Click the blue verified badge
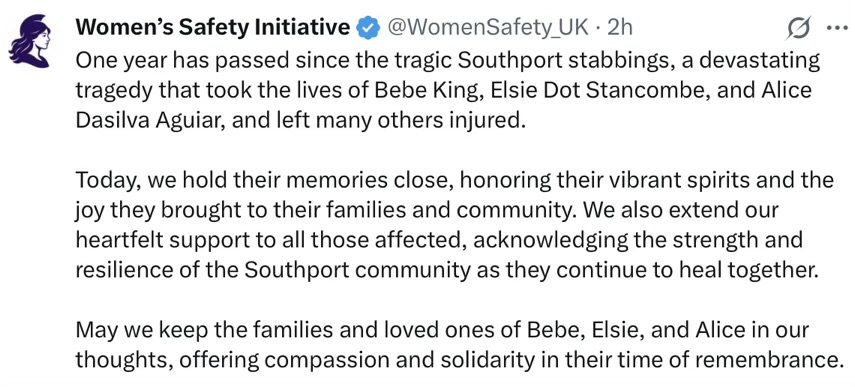The height and width of the screenshot is (387, 855). [x=368, y=27]
